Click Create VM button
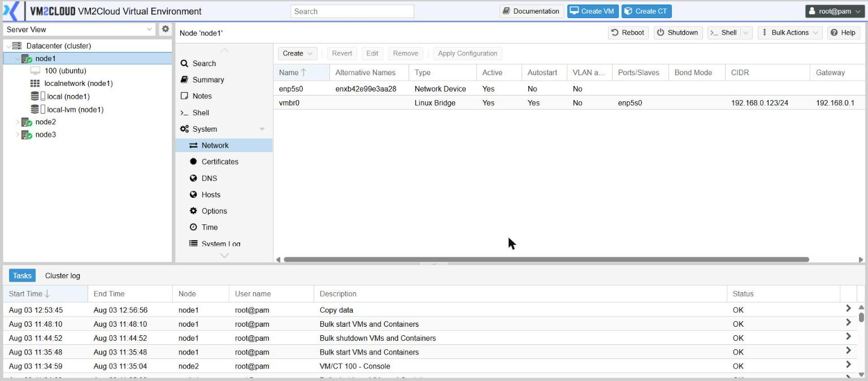The image size is (868, 381). pos(592,11)
